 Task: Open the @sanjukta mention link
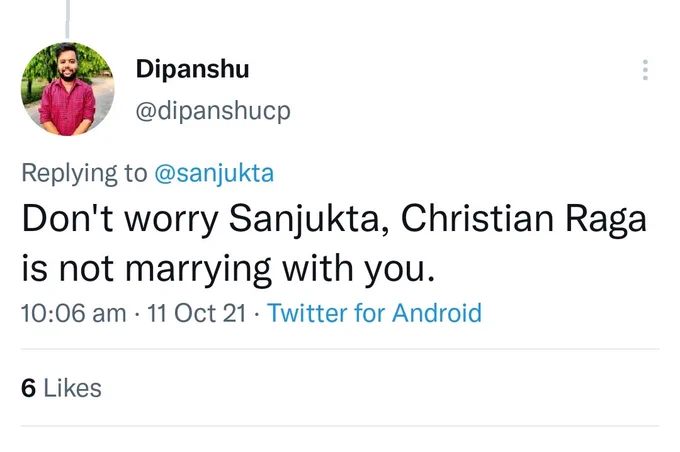[214, 173]
